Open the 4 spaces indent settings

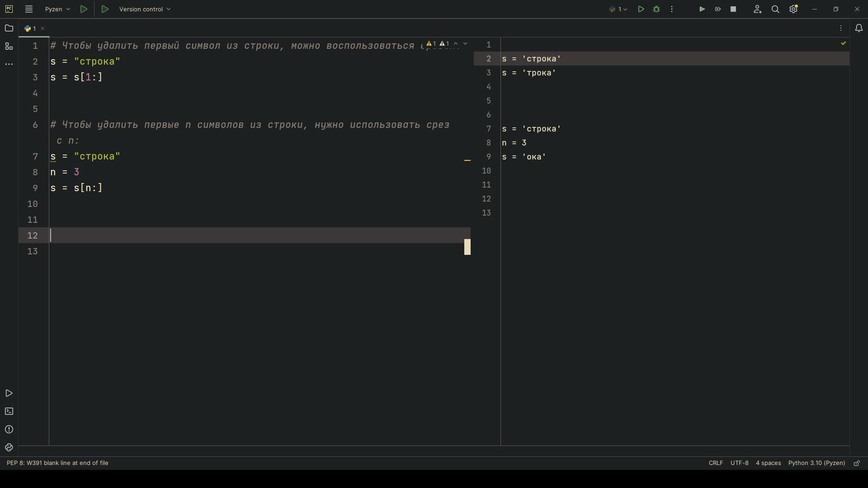(x=769, y=463)
